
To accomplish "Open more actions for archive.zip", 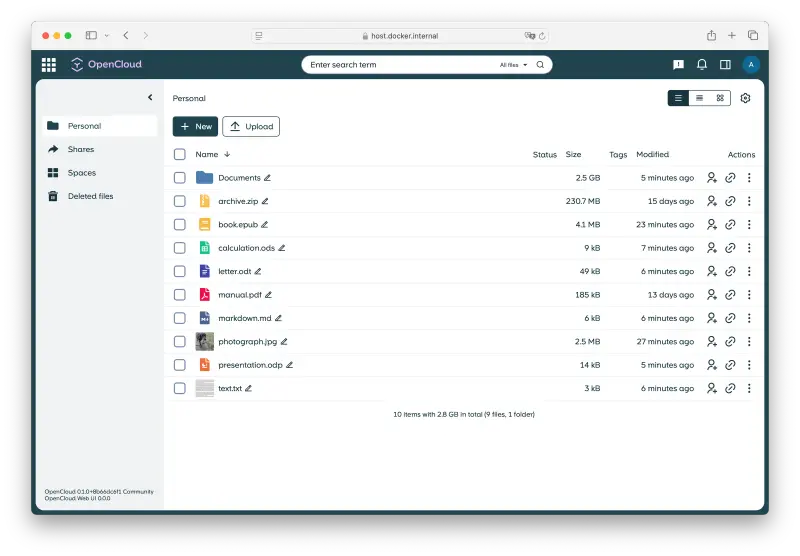I will point(749,201).
